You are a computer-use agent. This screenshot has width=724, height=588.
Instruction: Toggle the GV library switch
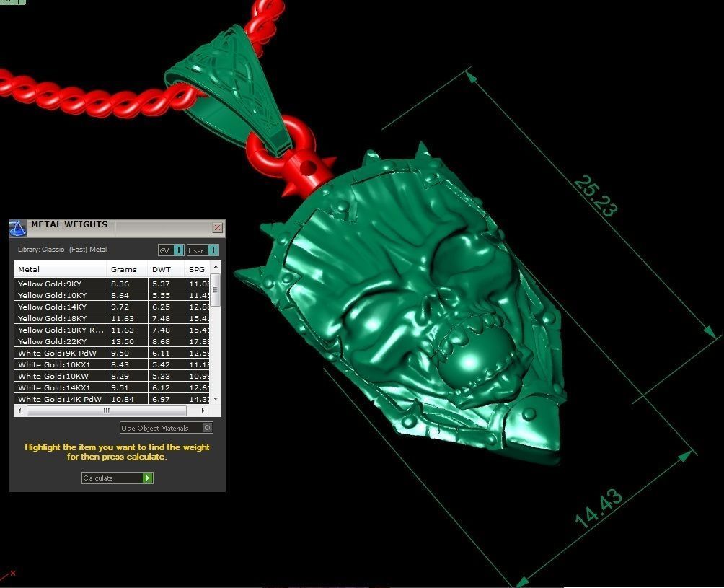click(x=171, y=250)
